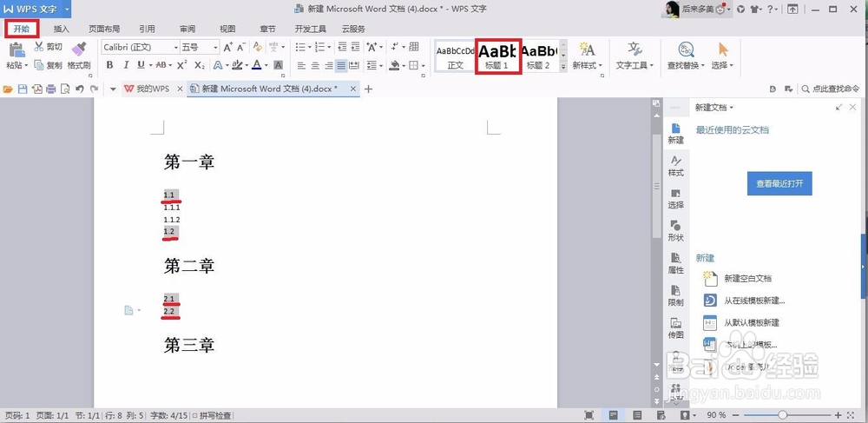This screenshot has height=423, width=868.
Task: Open the 视图 ribbon tab
Action: coord(227,29)
